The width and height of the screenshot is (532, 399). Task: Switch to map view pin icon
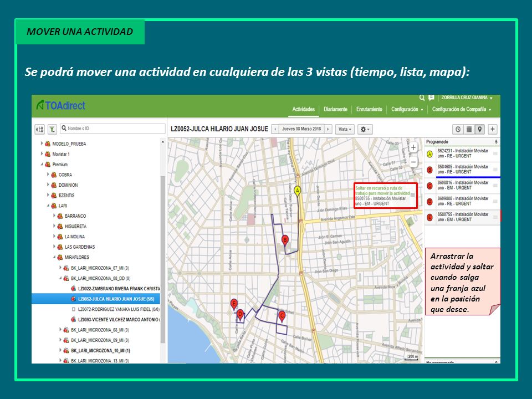pyautogui.click(x=479, y=129)
